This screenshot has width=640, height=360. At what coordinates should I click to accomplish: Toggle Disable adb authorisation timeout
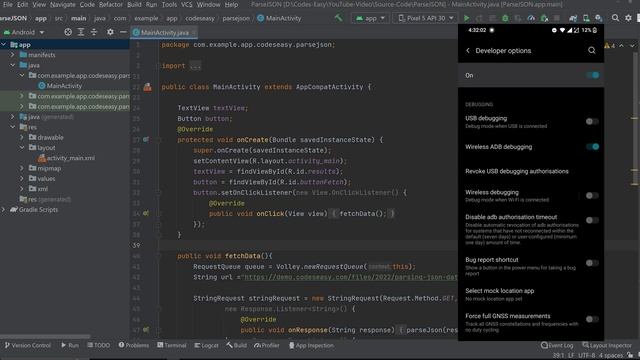(x=592, y=220)
